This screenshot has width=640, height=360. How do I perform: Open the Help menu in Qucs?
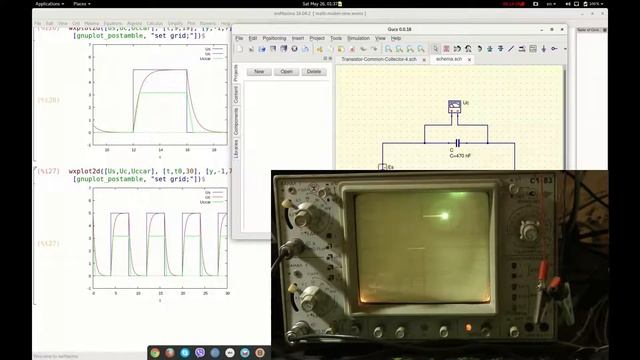(396, 38)
